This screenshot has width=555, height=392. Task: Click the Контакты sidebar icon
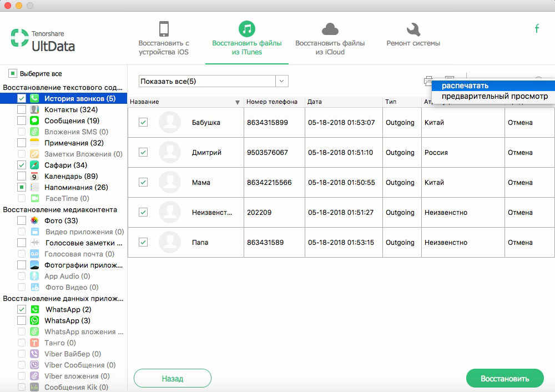pyautogui.click(x=34, y=109)
